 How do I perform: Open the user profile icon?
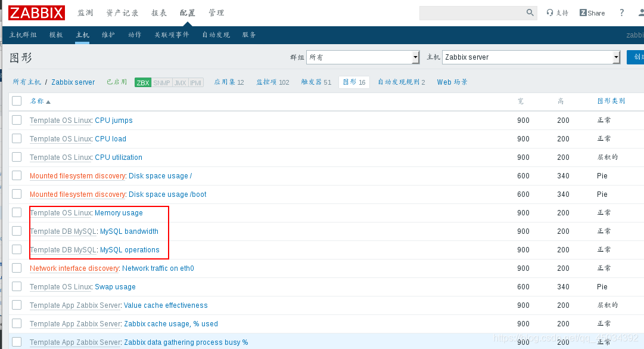[640, 13]
